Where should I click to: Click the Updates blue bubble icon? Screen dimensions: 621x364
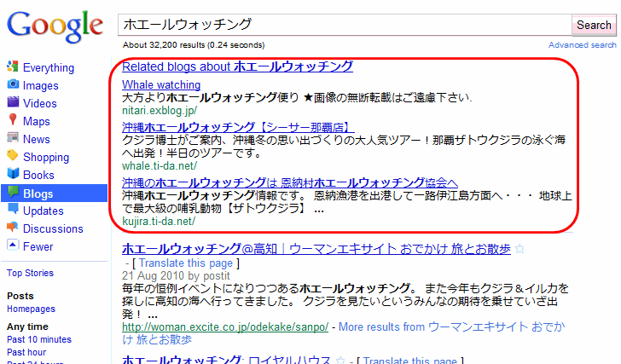pos(13,210)
